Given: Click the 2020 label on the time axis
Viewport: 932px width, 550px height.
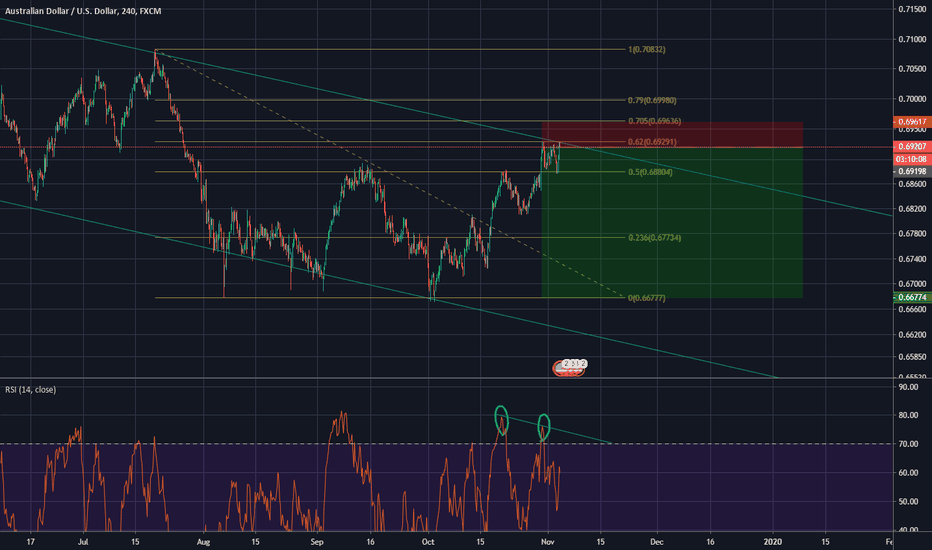Looking at the screenshot, I should click(x=773, y=542).
